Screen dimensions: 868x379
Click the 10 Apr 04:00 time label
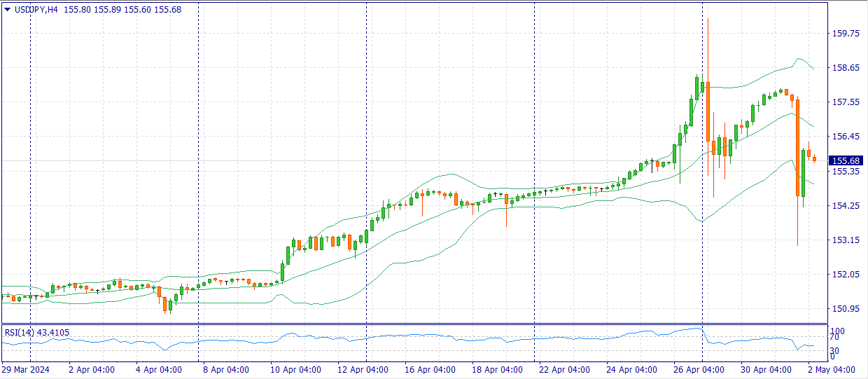point(295,369)
